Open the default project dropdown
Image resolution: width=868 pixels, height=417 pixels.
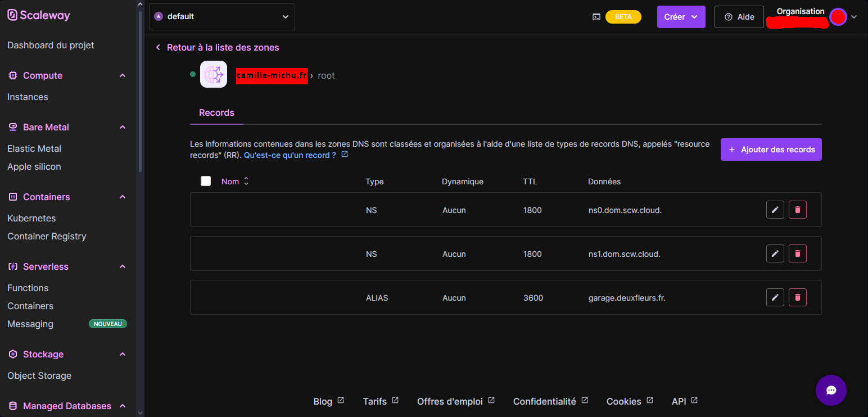click(x=222, y=17)
